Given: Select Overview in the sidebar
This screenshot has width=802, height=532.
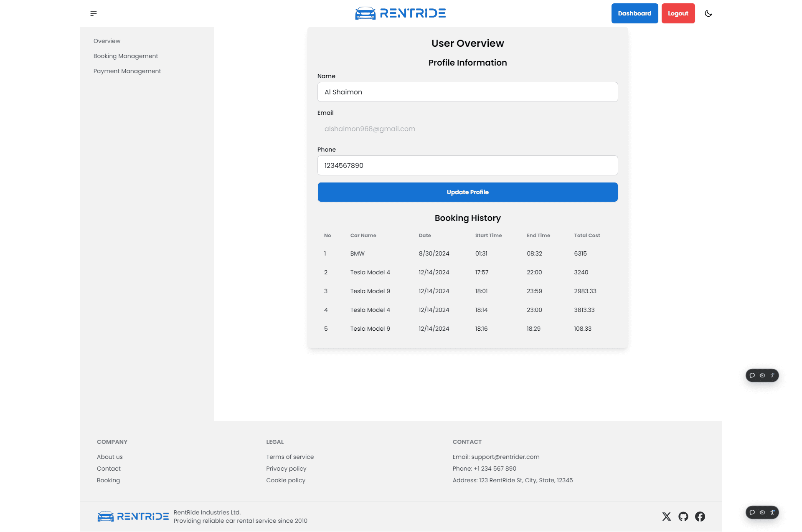Looking at the screenshot, I should point(107,41).
